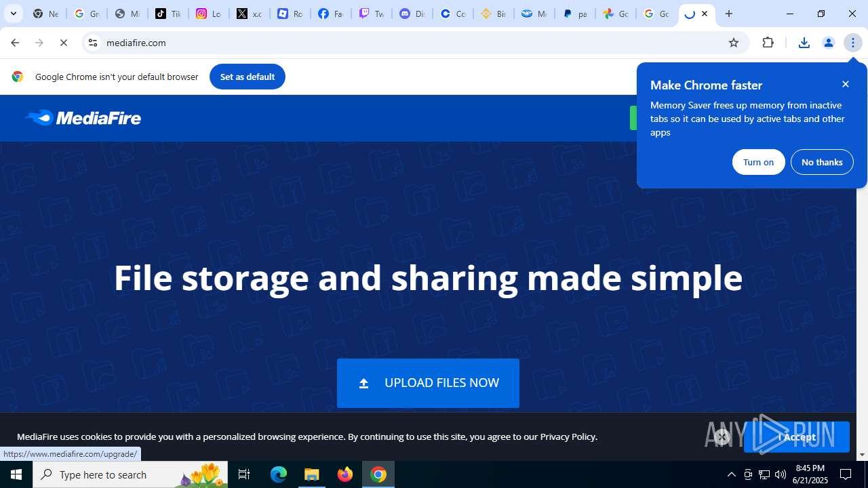Open Task View on taskbar
The image size is (868, 488).
point(244,474)
